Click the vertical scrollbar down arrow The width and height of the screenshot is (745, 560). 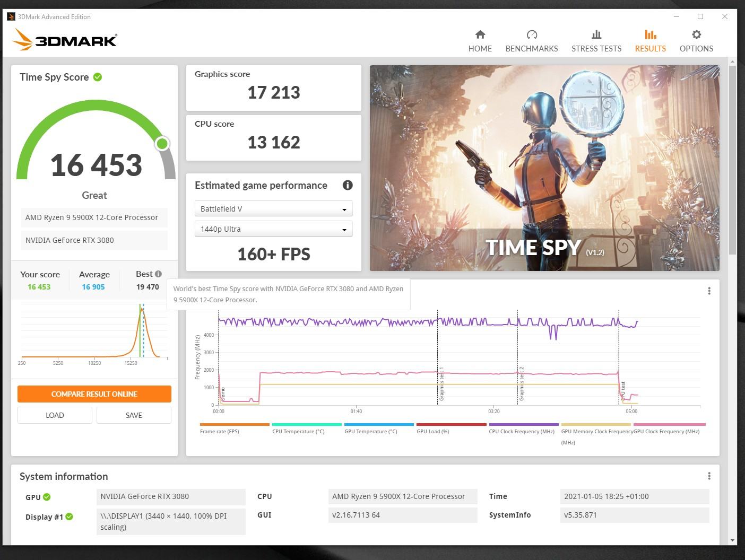coord(732,540)
